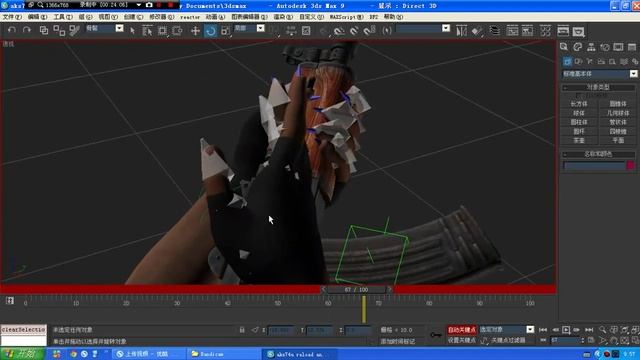Select the Unlink Selection tool
The height and width of the screenshot is (360, 640).
click(x=59, y=30)
